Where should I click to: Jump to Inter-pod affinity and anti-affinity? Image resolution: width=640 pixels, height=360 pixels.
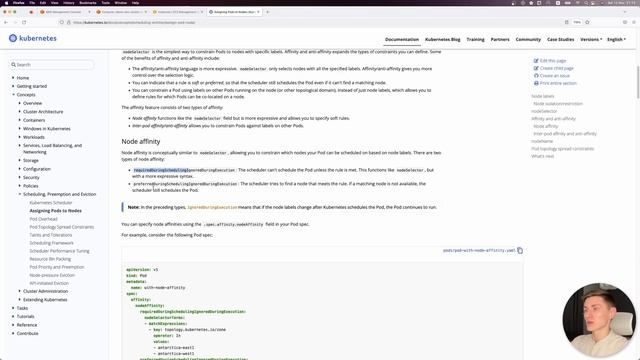click(x=565, y=133)
